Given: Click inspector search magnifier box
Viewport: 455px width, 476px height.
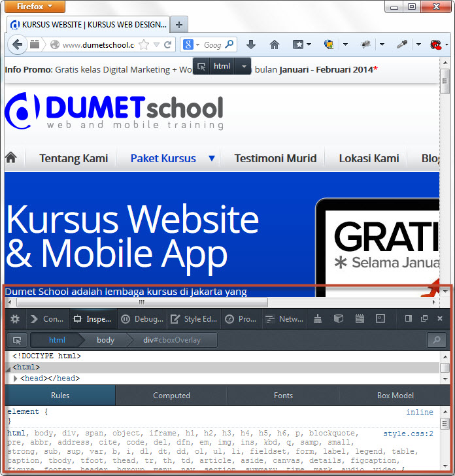Looking at the screenshot, I should [x=437, y=340].
